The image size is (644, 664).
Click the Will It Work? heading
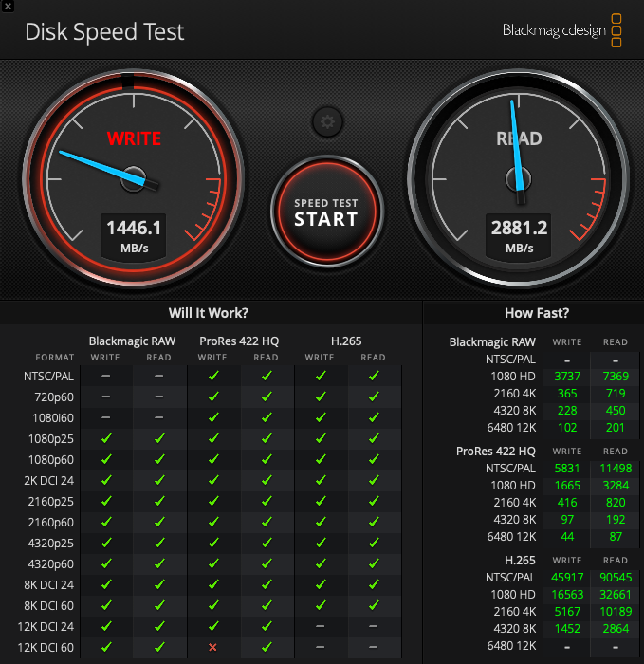click(209, 313)
